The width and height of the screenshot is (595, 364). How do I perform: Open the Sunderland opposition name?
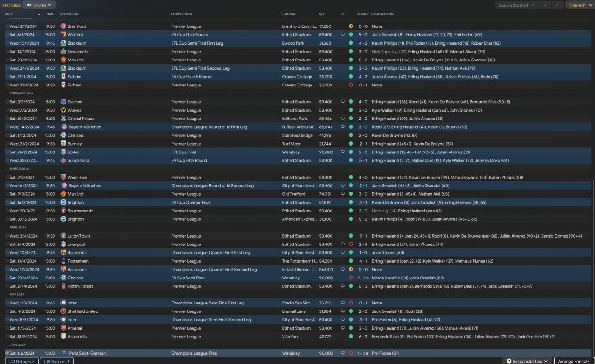click(79, 160)
